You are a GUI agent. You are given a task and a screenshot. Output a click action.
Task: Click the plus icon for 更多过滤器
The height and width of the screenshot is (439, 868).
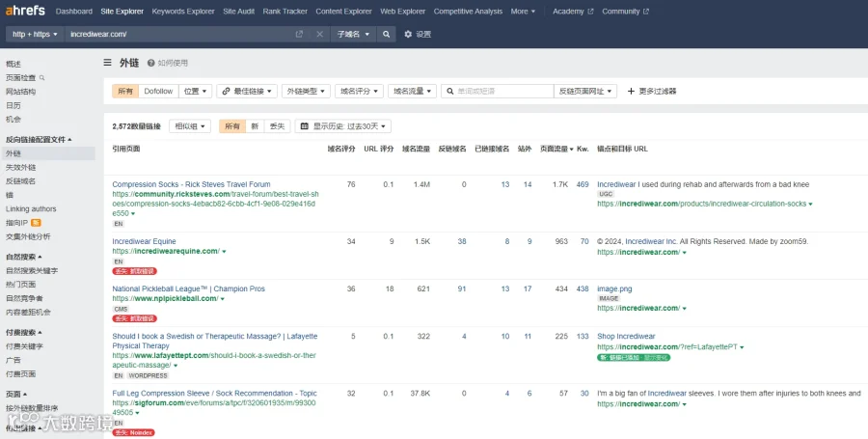click(x=631, y=92)
